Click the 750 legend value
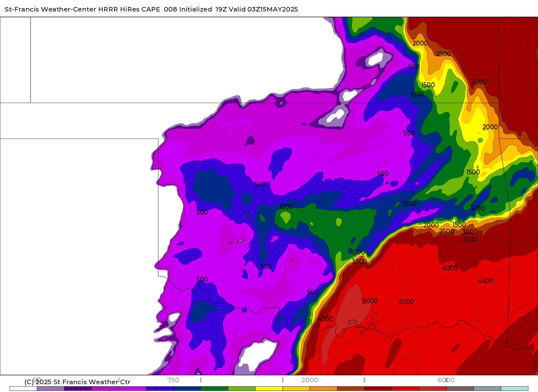 coord(173,380)
